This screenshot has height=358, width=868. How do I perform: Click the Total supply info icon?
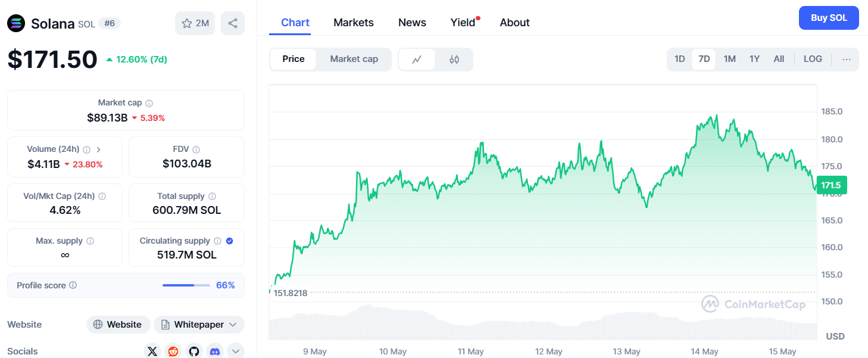[213, 196]
